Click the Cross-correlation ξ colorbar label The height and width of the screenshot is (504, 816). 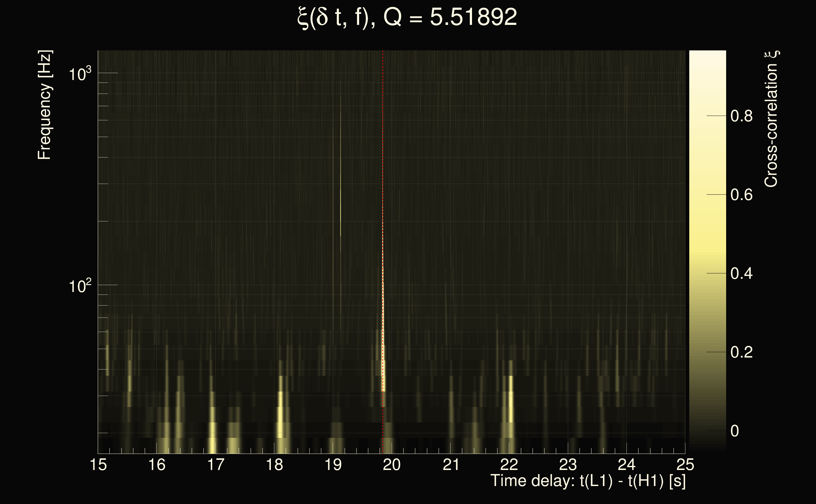[771, 119]
